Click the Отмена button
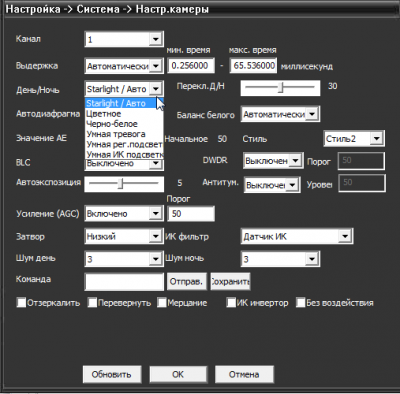 (244, 374)
